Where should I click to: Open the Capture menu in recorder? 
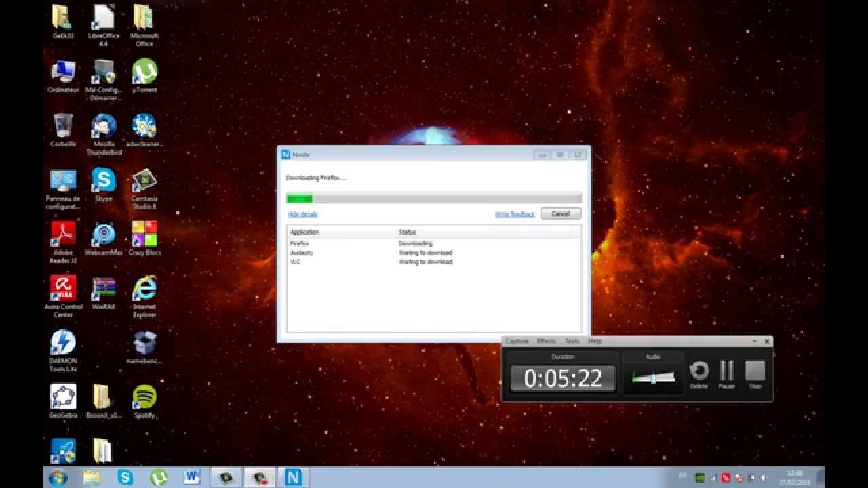coord(517,341)
